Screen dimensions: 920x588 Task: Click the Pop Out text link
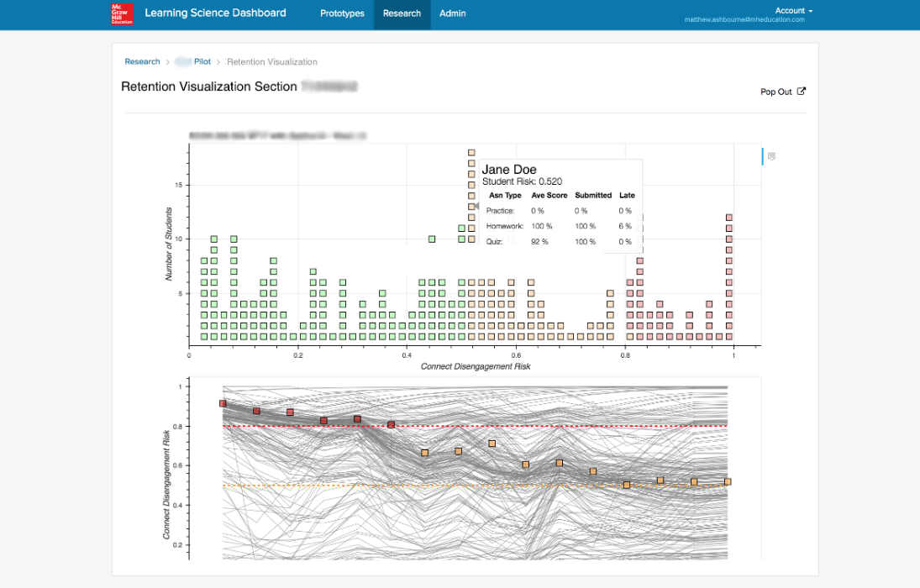pyautogui.click(x=775, y=92)
